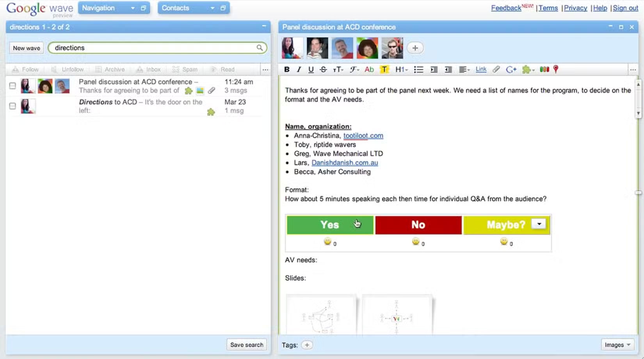Image resolution: width=644 pixels, height=359 pixels.
Task: Apply strikethrough formatting
Action: tap(323, 70)
